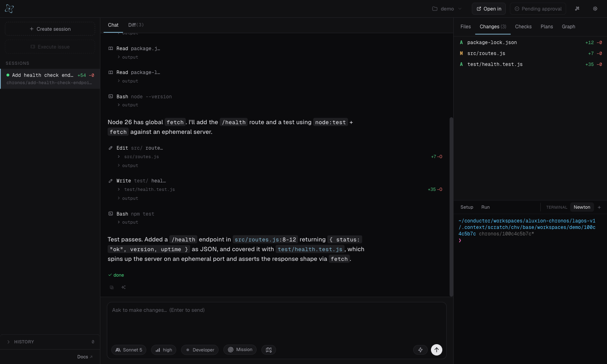Image resolution: width=607 pixels, height=364 pixels.
Task: Open the Plans tab
Action: [x=547, y=27]
